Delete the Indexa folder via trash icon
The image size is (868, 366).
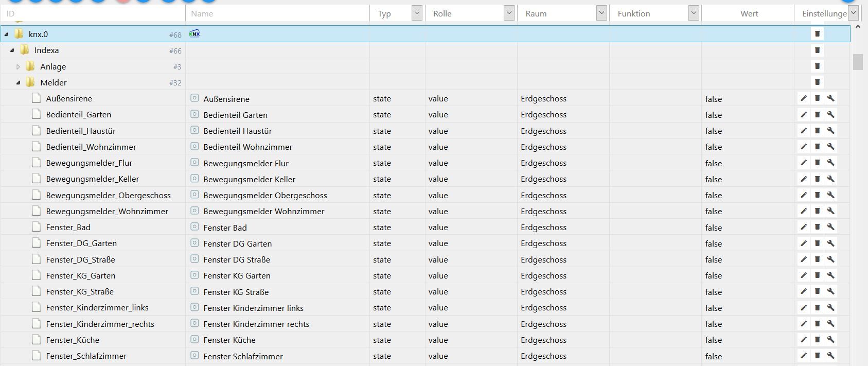click(x=817, y=50)
